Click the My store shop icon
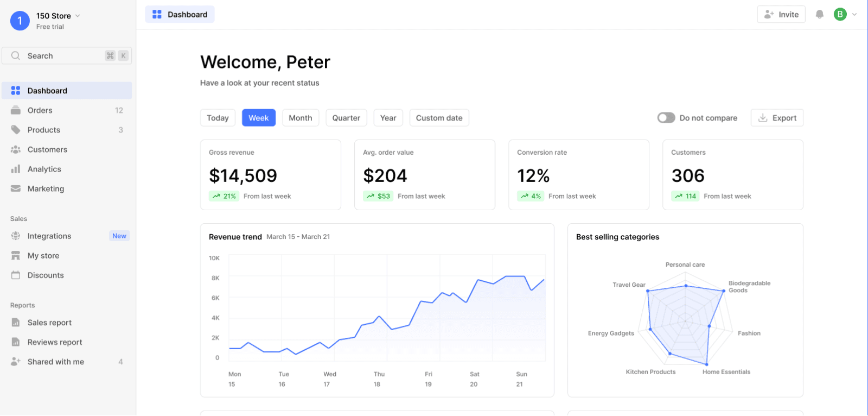The height and width of the screenshot is (416, 868). 16,256
